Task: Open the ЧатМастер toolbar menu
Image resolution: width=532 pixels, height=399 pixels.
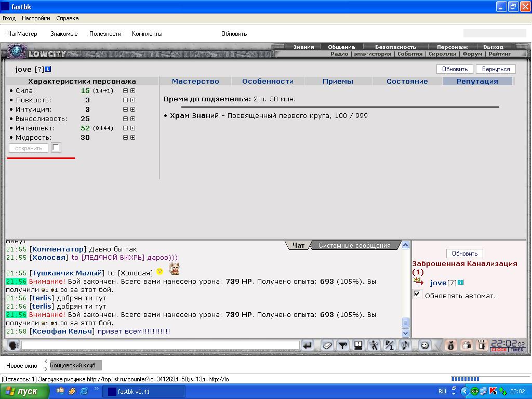Action: point(22,34)
